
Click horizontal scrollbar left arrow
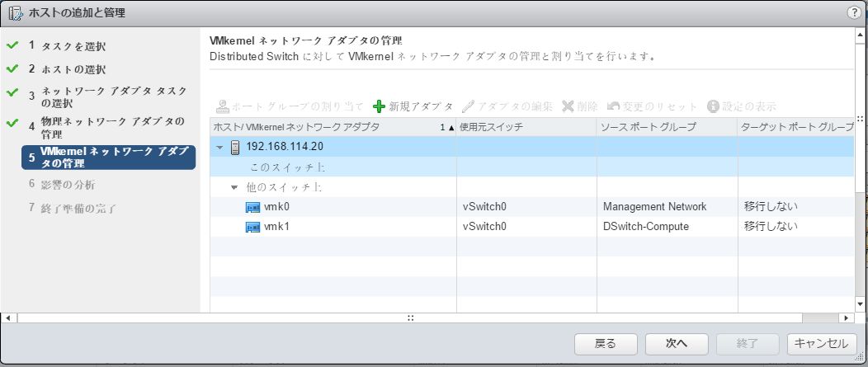[x=7, y=318]
